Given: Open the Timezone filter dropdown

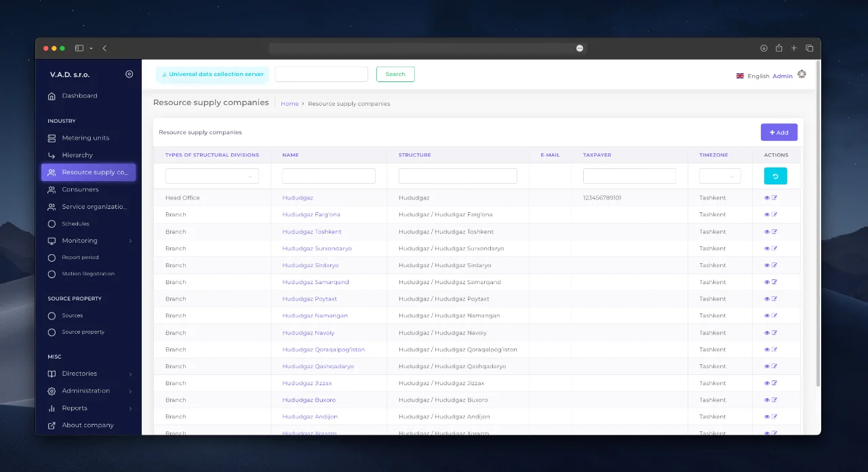Looking at the screenshot, I should [719, 176].
